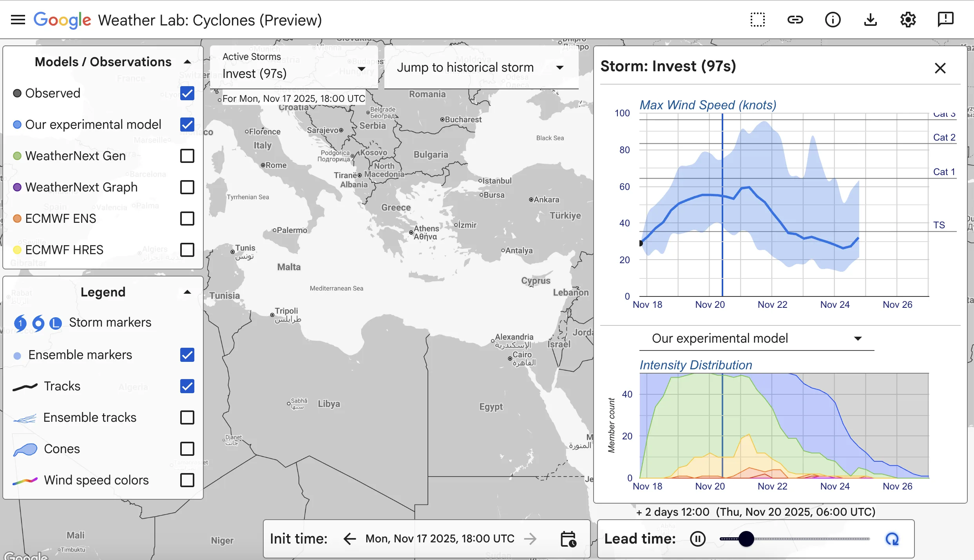Click the region selection tool icon
Viewport: 974px width, 560px height.
point(757,20)
